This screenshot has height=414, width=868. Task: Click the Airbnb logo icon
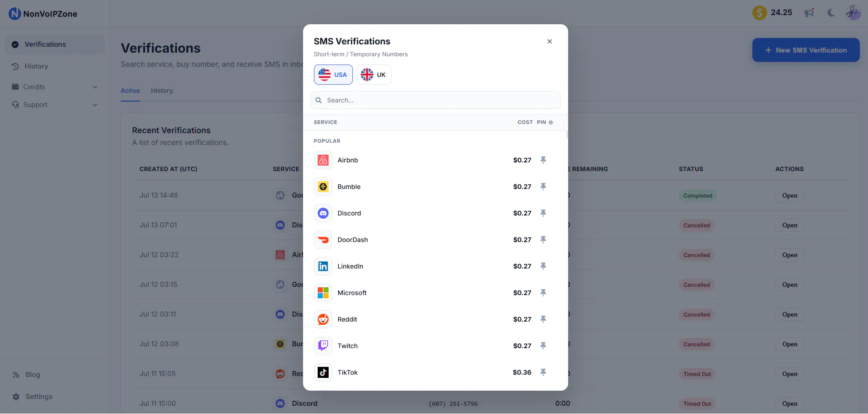[323, 160]
